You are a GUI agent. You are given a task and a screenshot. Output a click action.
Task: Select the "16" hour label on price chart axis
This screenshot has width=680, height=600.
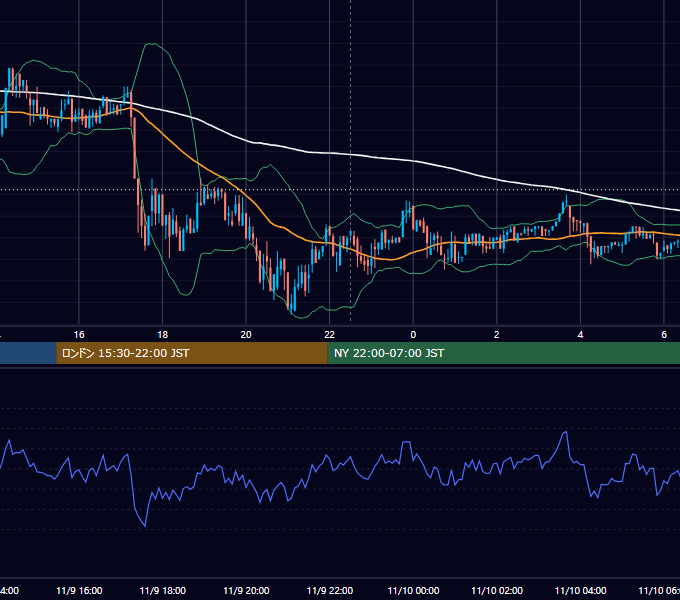coord(79,335)
